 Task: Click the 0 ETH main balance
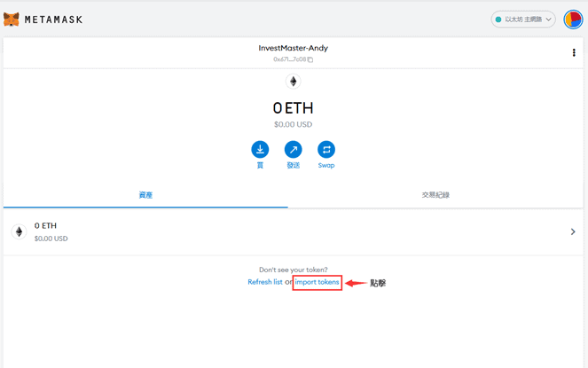click(293, 108)
